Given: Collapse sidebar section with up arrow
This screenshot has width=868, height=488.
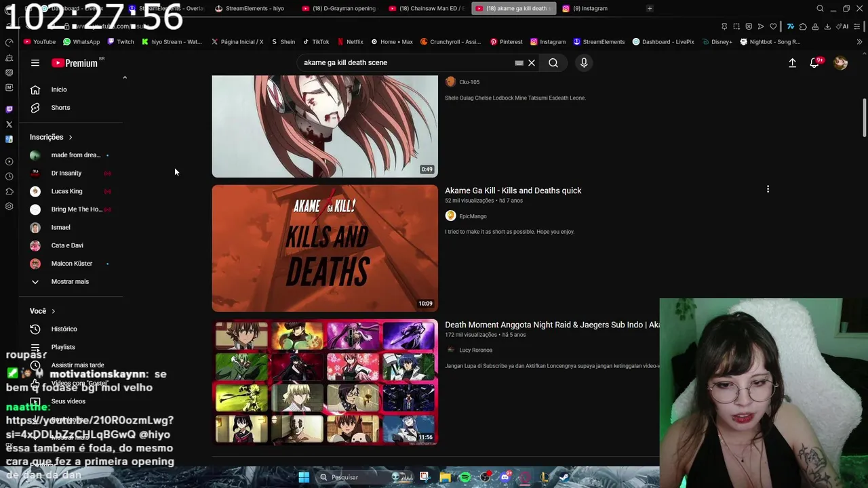Looking at the screenshot, I should [125, 78].
